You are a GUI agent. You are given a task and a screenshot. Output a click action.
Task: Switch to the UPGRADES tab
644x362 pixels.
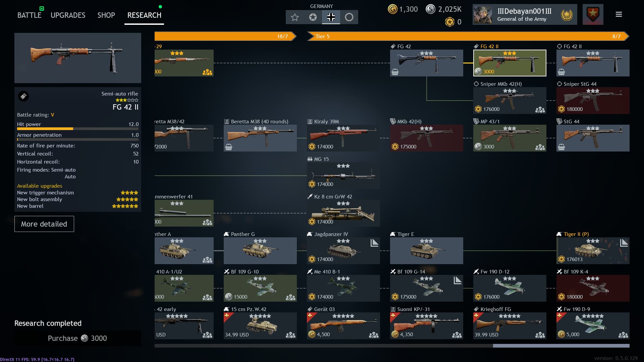tap(68, 15)
